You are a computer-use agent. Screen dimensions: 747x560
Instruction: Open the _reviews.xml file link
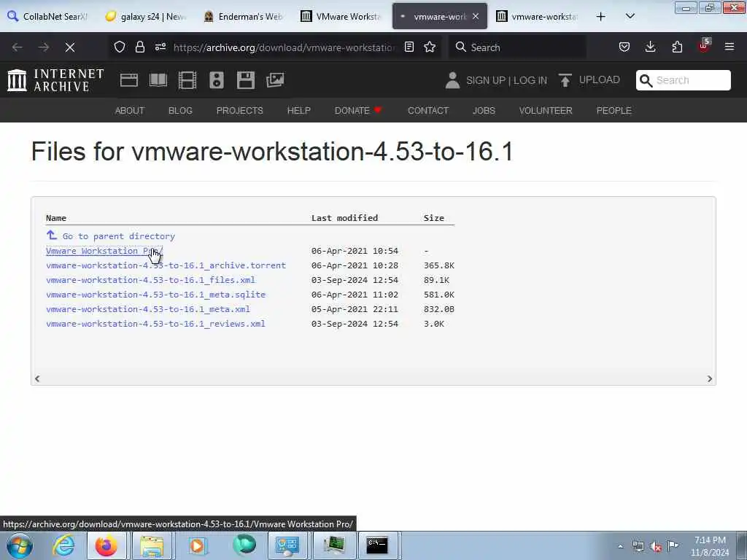[156, 324]
